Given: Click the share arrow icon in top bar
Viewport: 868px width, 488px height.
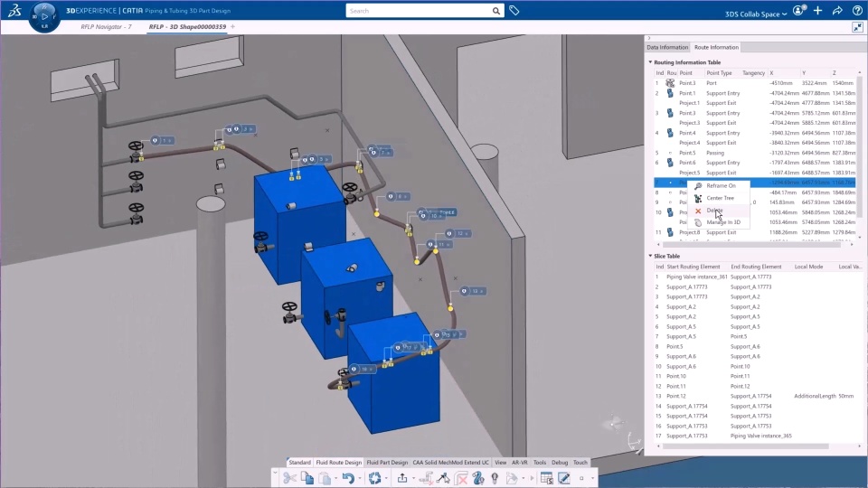Looking at the screenshot, I should 837,11.
